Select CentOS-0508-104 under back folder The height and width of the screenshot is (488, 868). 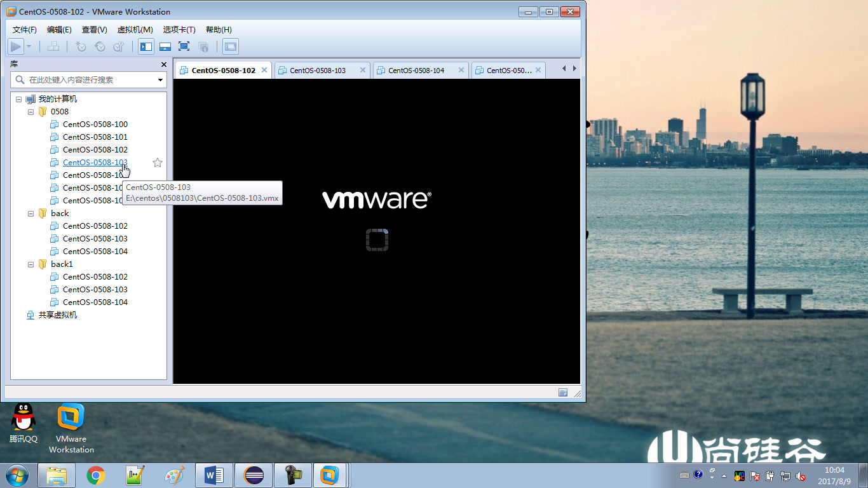coord(95,252)
